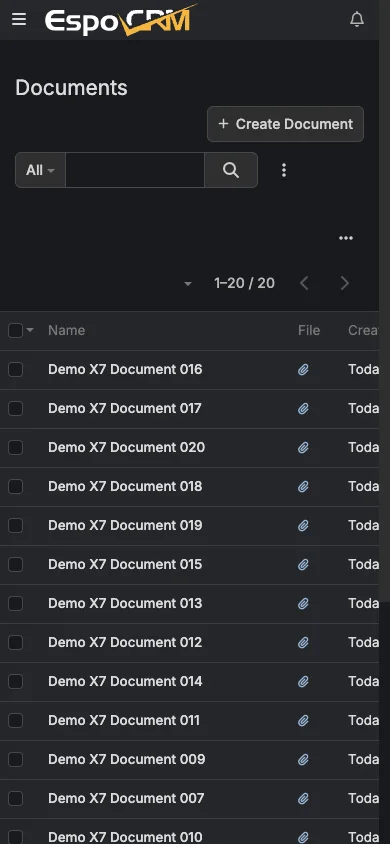390x844 pixels.
Task: Open the hamburger navigation menu
Action: tap(19, 20)
